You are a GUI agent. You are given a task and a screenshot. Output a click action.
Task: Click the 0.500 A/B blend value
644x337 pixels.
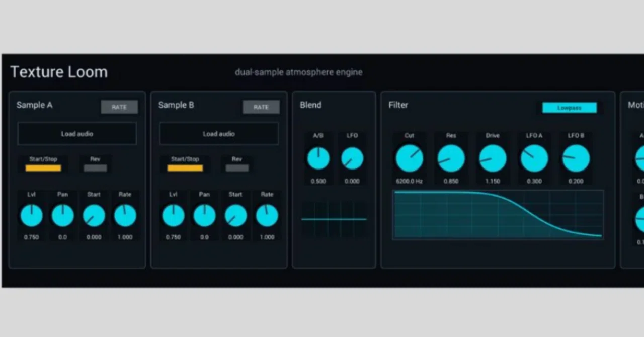[x=318, y=181]
